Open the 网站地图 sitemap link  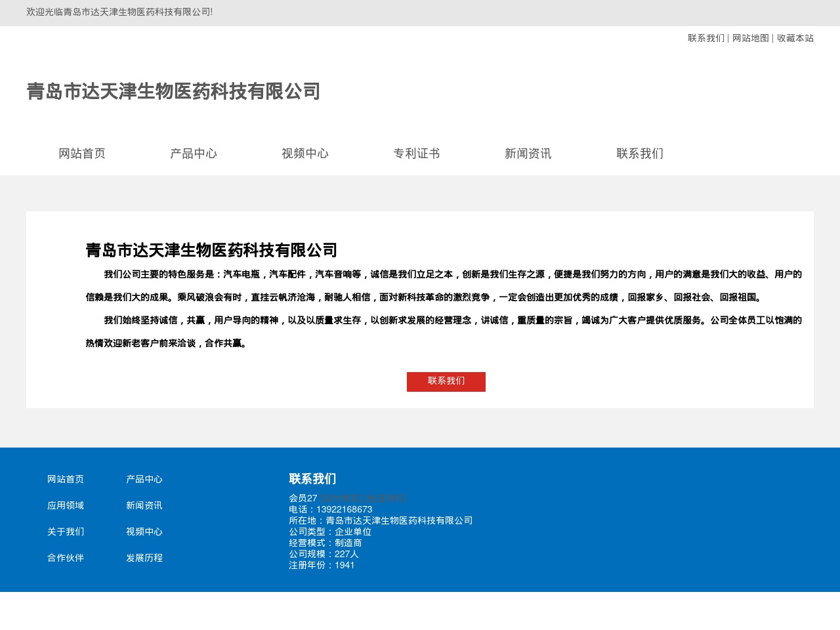751,38
